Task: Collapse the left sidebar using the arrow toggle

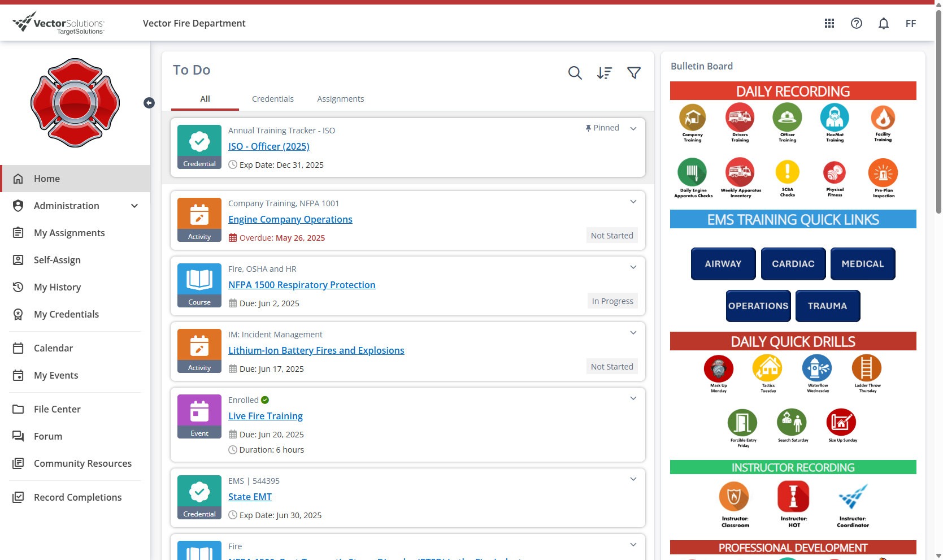Action: click(149, 102)
